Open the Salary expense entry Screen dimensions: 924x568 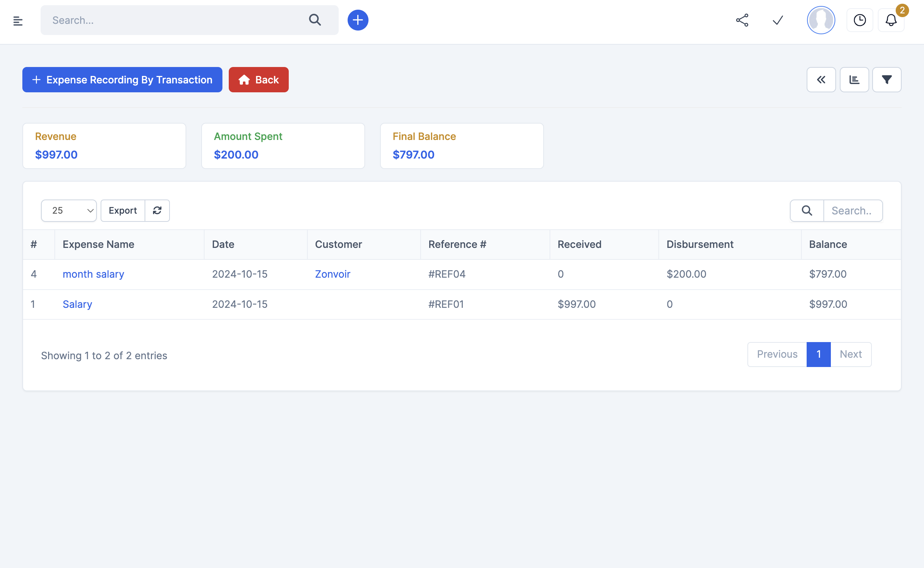[x=77, y=304]
